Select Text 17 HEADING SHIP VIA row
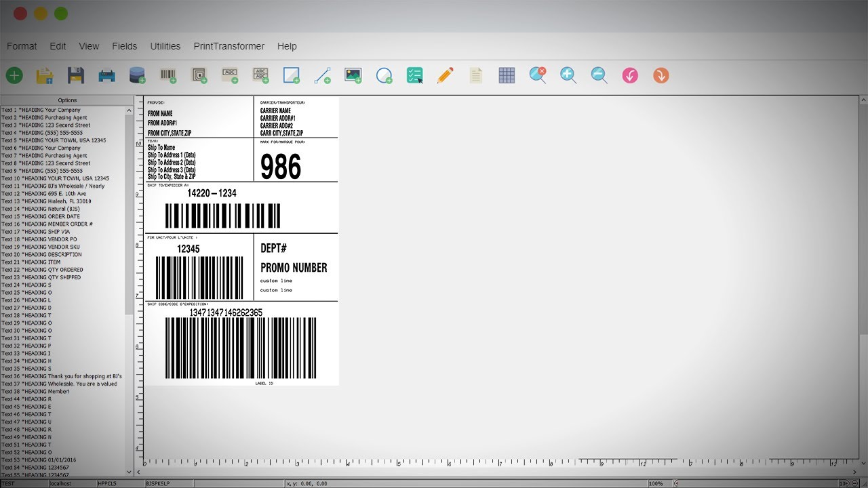The image size is (868, 488). coord(62,232)
